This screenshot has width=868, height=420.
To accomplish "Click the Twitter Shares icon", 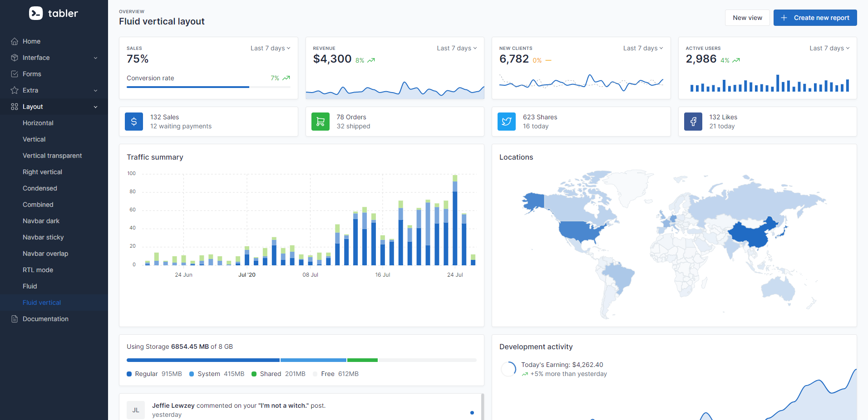I will pos(507,122).
